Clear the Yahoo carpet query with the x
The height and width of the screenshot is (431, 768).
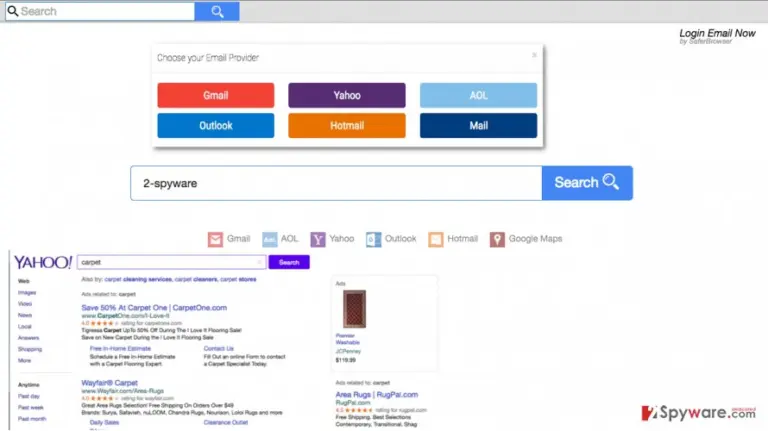tap(260, 262)
